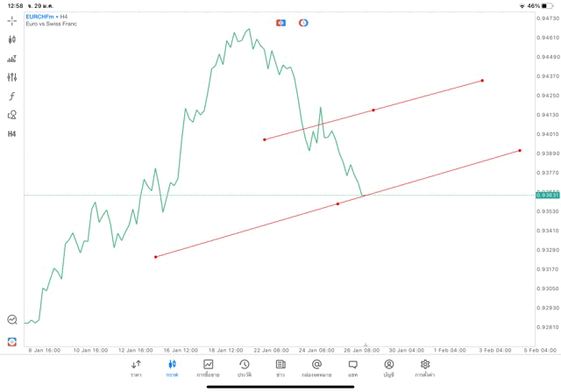
Task: Open the การตั้งค่า (Settings) tab
Action: (425, 368)
